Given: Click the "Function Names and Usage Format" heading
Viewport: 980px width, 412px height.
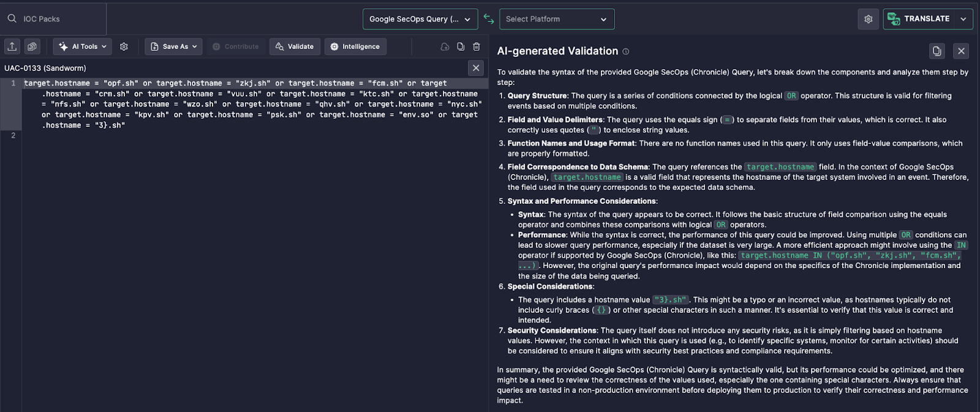Looking at the screenshot, I should [571, 143].
